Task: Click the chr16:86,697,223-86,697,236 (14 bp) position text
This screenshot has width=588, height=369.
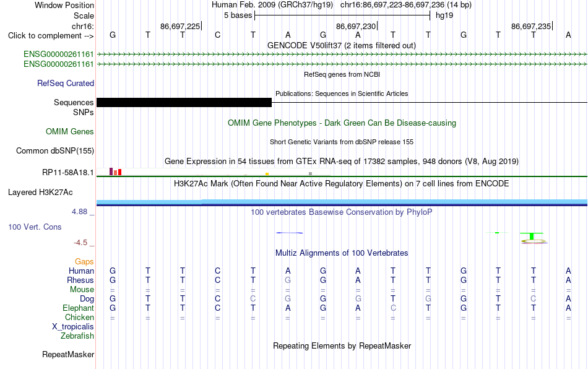Action: [x=406, y=5]
